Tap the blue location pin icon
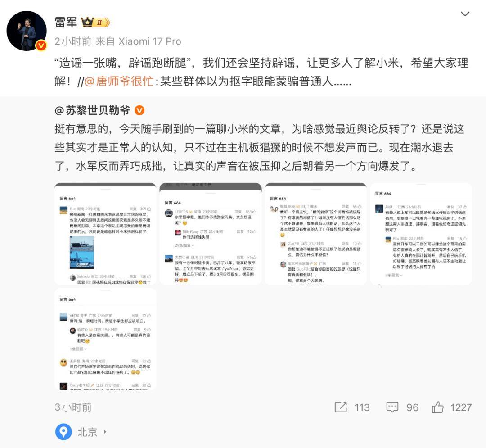 tap(63, 432)
